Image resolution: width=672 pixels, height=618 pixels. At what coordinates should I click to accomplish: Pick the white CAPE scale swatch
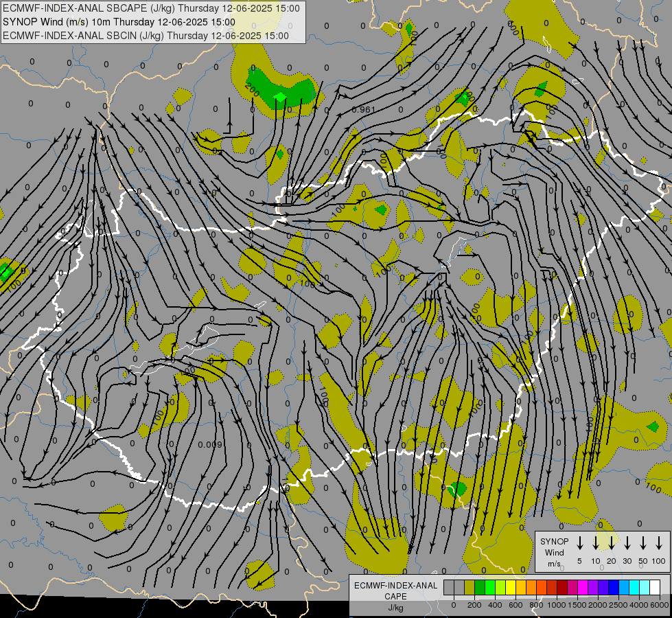(x=654, y=587)
